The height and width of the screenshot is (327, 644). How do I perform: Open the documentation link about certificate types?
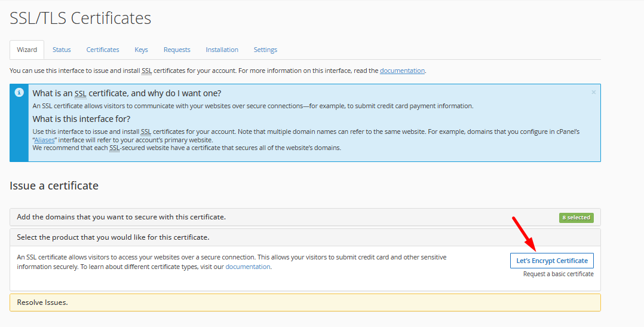[248, 267]
